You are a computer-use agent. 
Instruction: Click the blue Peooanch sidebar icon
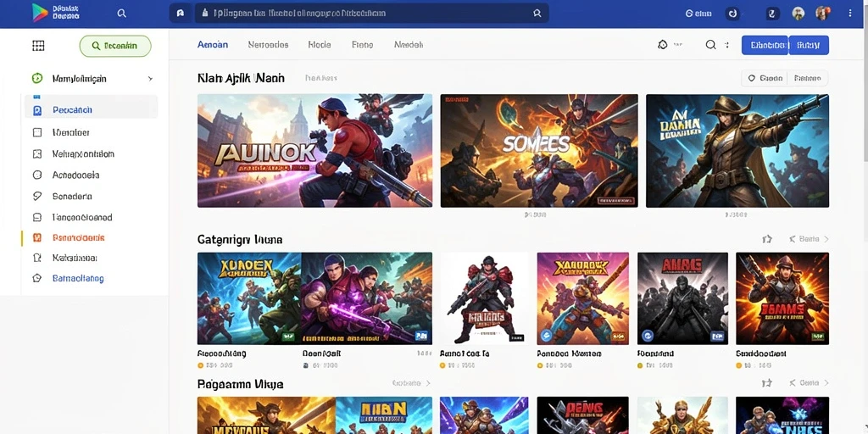37,111
